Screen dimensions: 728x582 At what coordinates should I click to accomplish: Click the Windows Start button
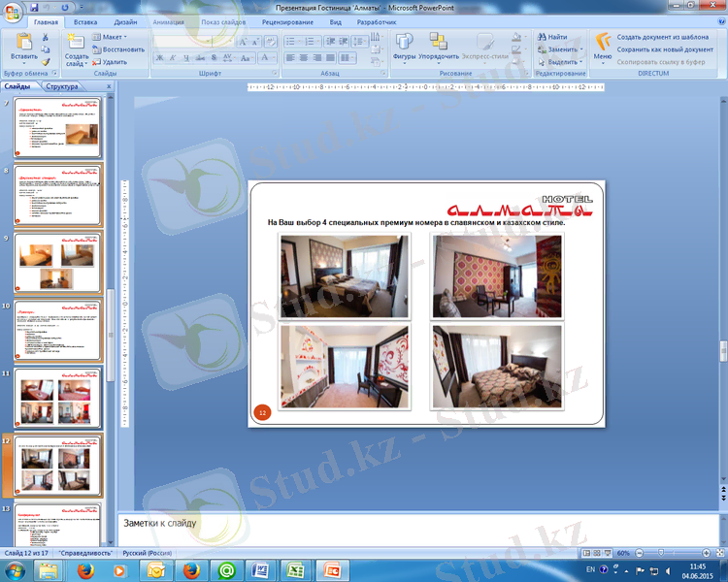(x=15, y=570)
